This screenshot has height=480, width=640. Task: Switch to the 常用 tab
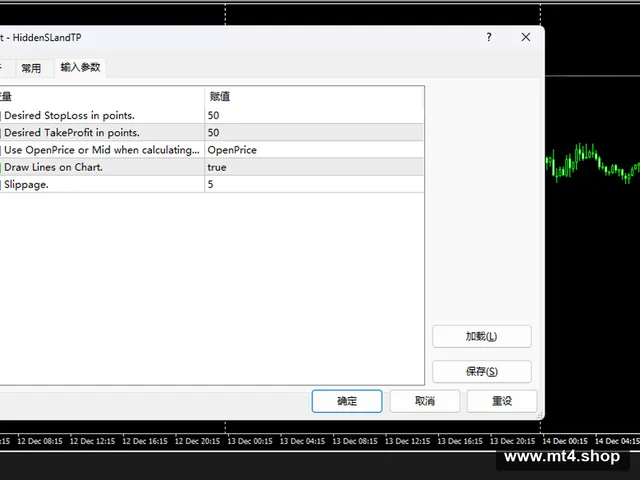31,68
